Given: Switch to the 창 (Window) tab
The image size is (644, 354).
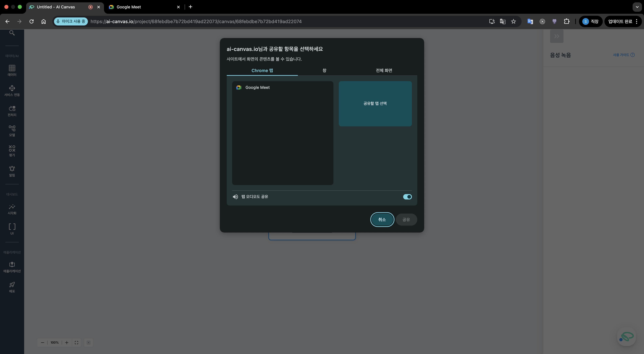Looking at the screenshot, I should pyautogui.click(x=324, y=70).
